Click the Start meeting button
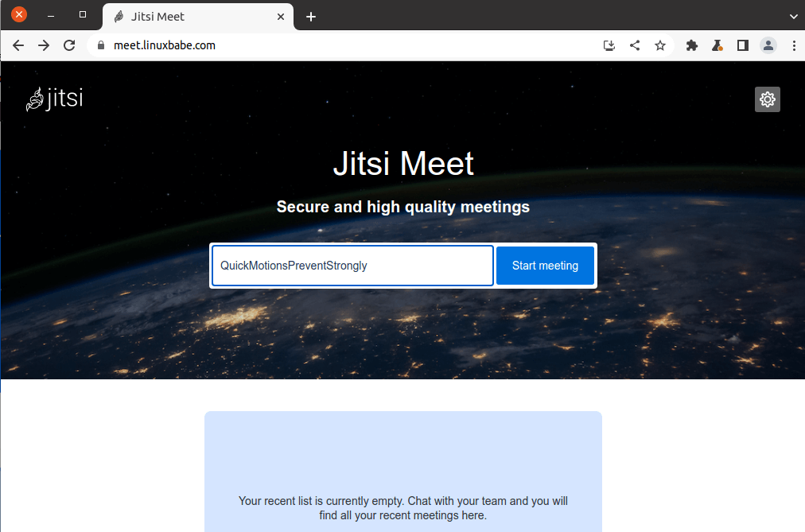 point(545,266)
